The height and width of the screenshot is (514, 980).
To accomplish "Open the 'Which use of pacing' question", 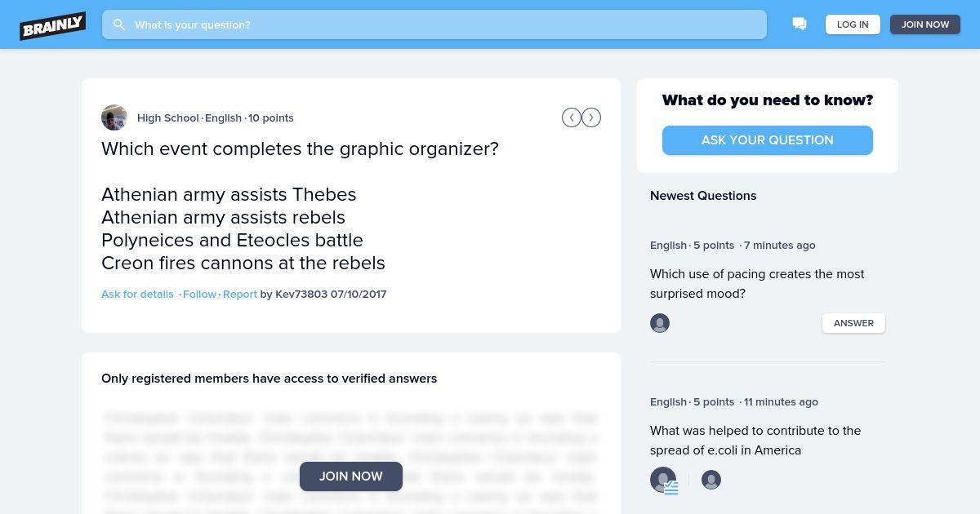I will 757,284.
